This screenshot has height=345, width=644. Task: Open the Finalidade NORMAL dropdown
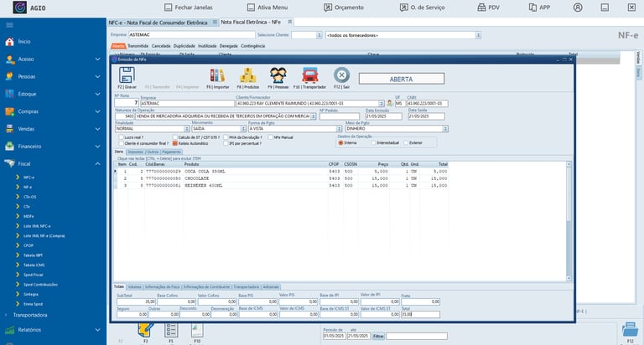186,129
